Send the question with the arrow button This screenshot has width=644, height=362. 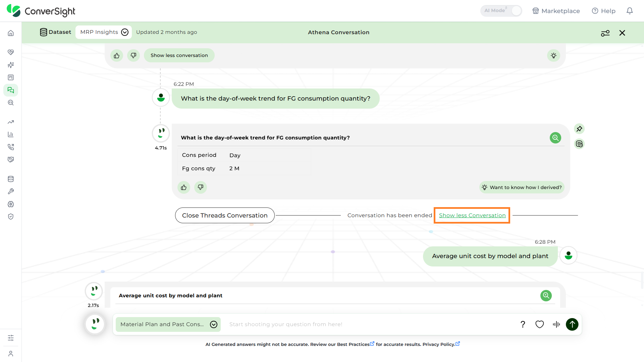(x=572, y=324)
